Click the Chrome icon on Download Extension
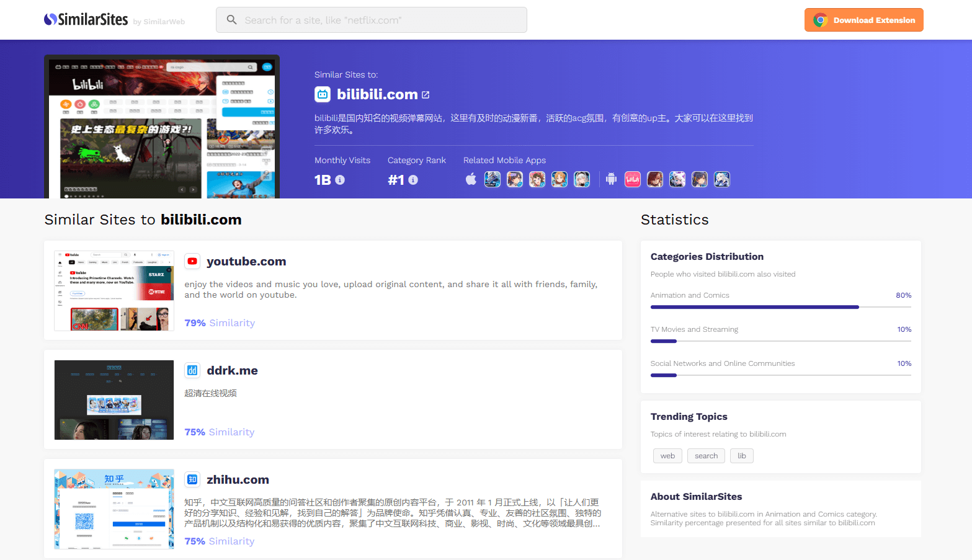The height and width of the screenshot is (560, 972). (820, 20)
